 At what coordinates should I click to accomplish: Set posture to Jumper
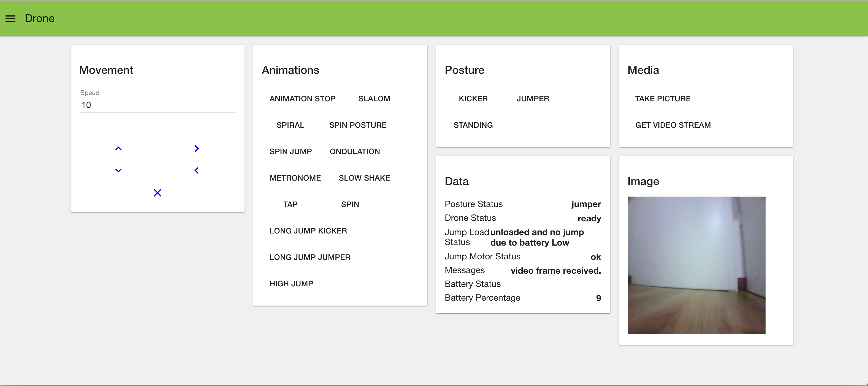coord(533,99)
